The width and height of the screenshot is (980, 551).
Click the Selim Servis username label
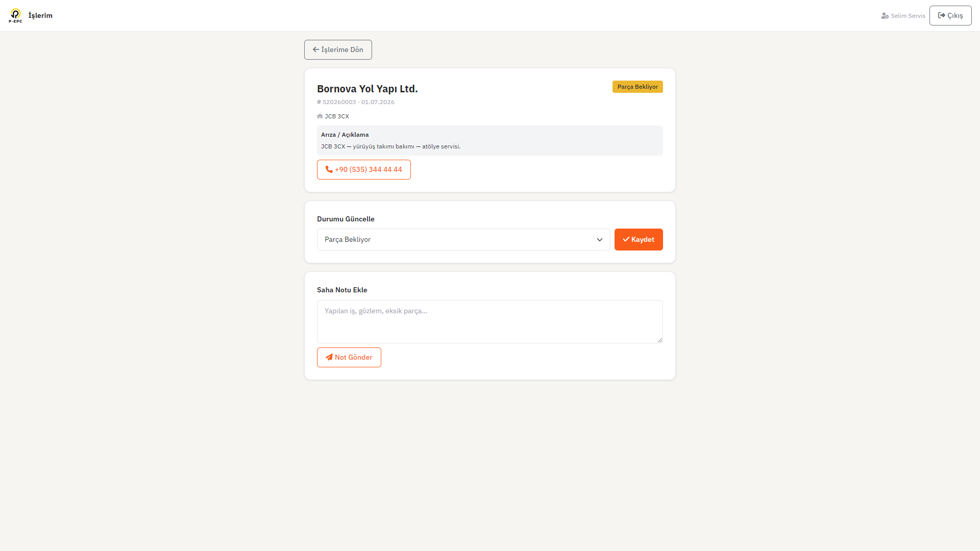908,16
